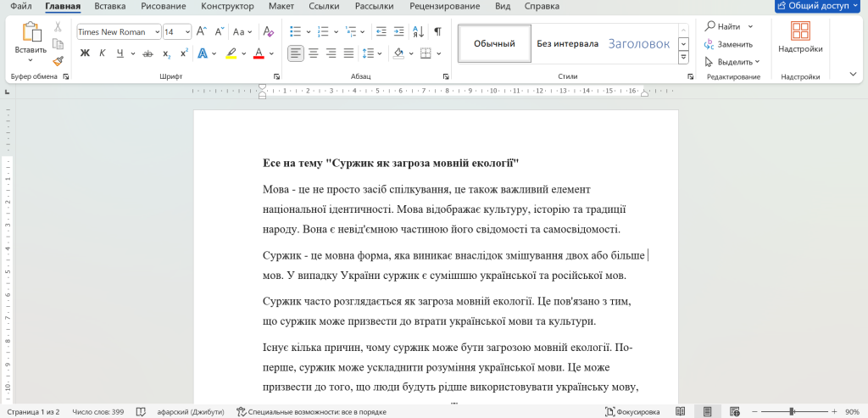
Task: Click the Find magnifier icon
Action: click(709, 26)
